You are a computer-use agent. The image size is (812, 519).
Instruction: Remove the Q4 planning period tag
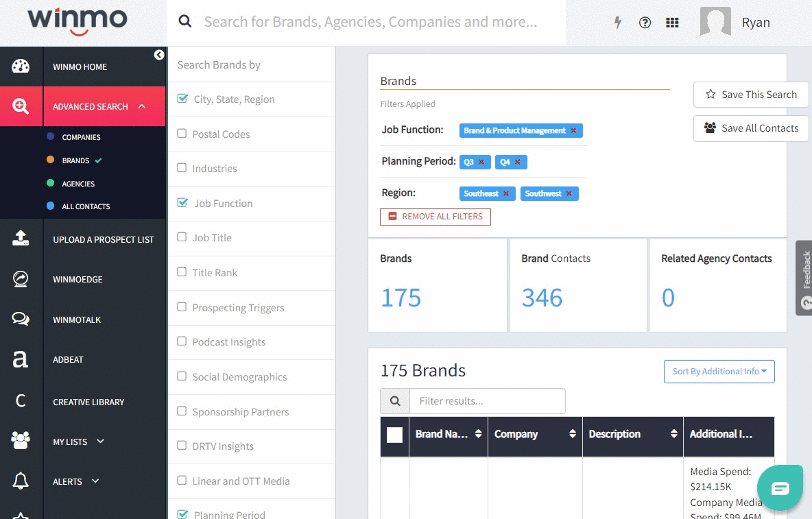(x=517, y=162)
